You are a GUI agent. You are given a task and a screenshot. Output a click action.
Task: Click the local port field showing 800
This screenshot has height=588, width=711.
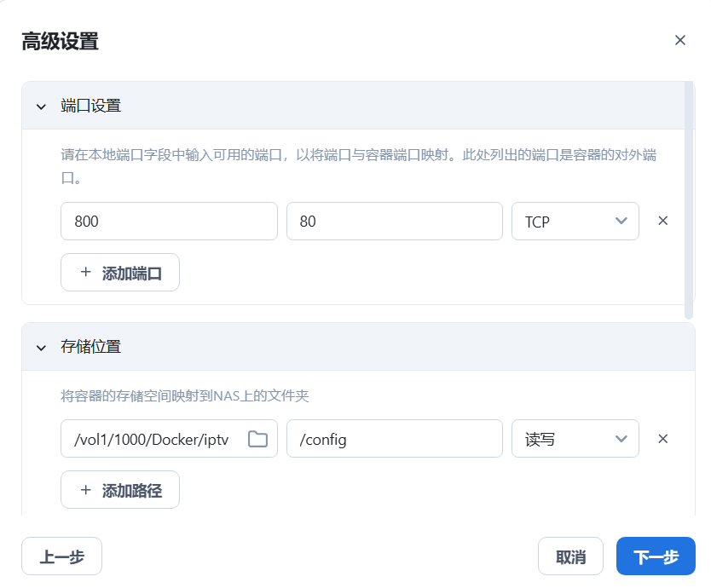click(169, 222)
